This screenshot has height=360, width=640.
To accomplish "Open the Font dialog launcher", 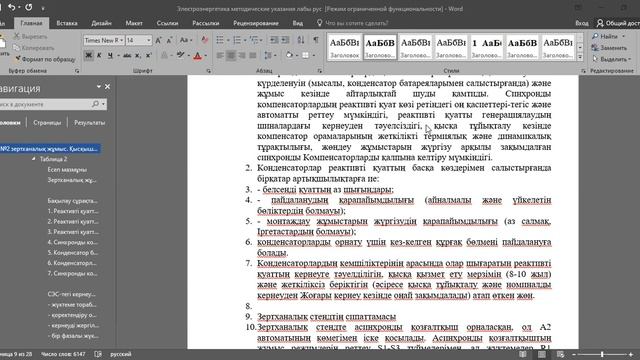I will point(209,71).
